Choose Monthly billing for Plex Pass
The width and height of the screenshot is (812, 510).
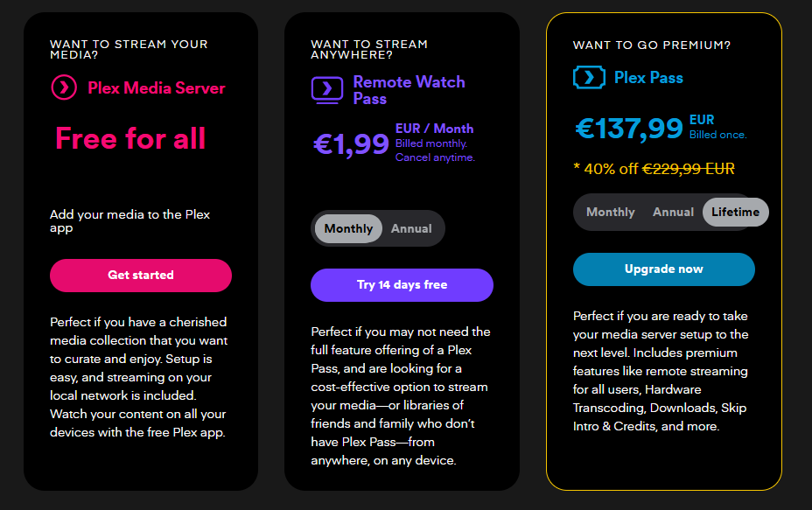coord(611,212)
